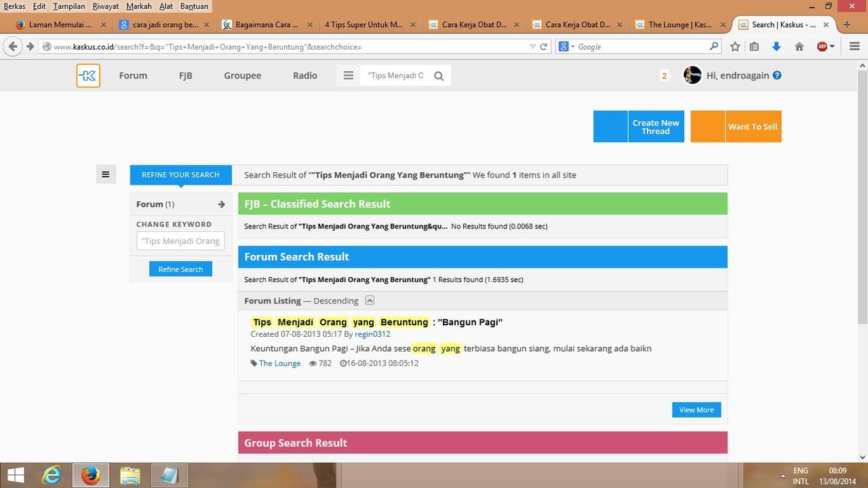Collapse the Forum Listing descending toggle
The width and height of the screenshot is (868, 488).
click(x=370, y=300)
